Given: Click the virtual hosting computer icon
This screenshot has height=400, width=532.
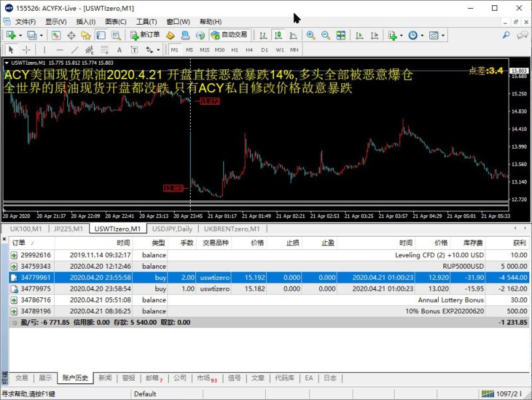Looking at the screenshot, I should click(185, 35).
